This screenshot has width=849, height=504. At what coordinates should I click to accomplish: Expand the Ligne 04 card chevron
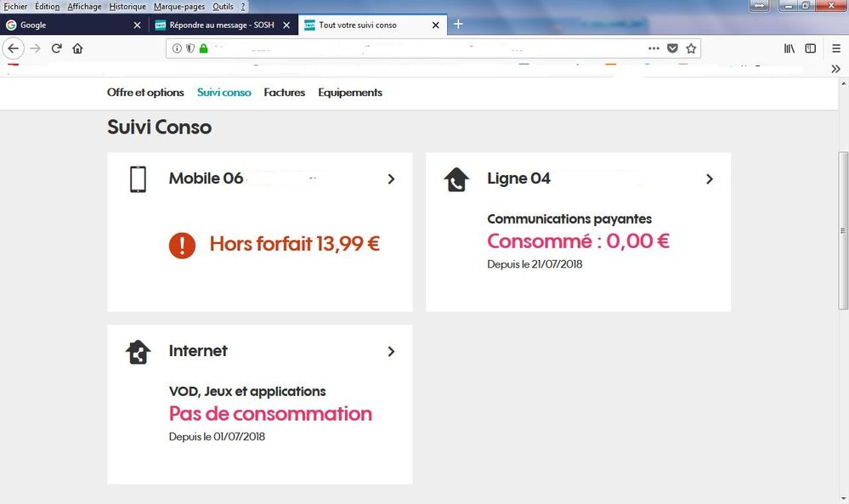pyautogui.click(x=710, y=179)
